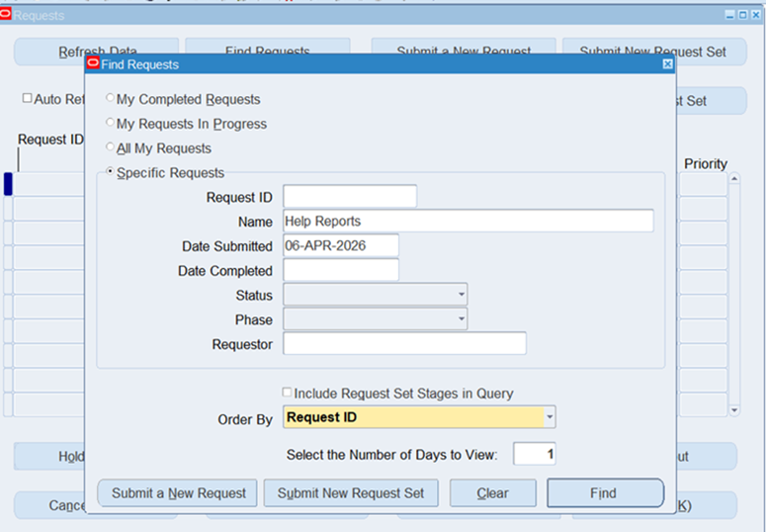Toggle the Auto Refresh checkbox
This screenshot has height=532, width=766.
pyautogui.click(x=27, y=98)
